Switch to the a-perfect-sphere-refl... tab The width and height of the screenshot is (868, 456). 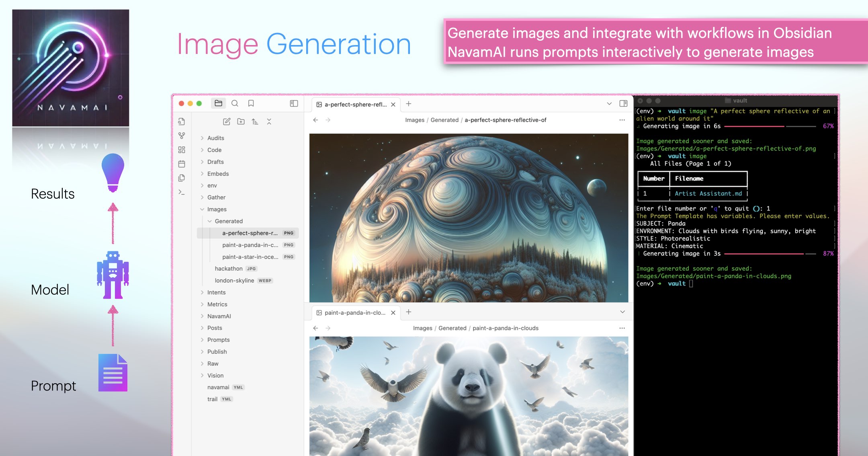[355, 105]
